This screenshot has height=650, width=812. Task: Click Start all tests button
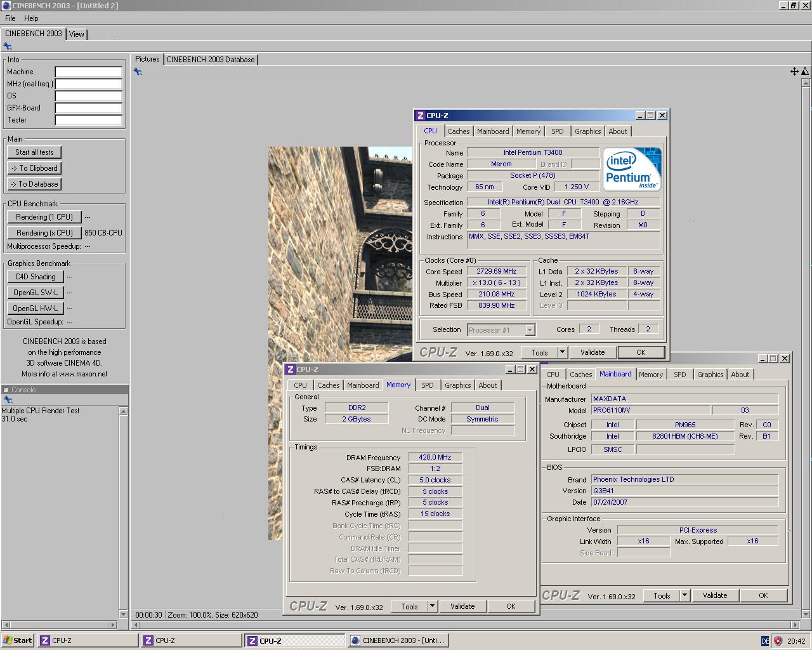34,152
